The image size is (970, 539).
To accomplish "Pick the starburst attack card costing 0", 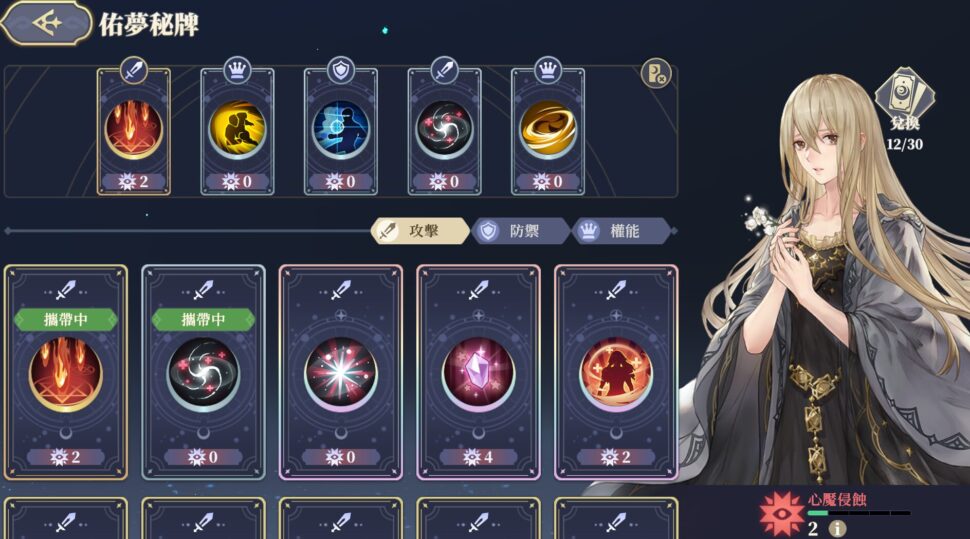I will [x=341, y=373].
